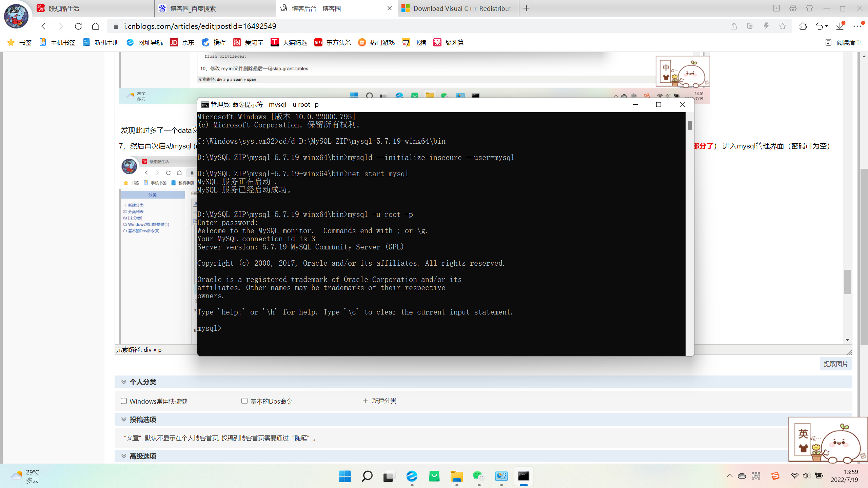868x488 pixels.
Task: Collapse the 个人分类 section
Action: (124, 382)
